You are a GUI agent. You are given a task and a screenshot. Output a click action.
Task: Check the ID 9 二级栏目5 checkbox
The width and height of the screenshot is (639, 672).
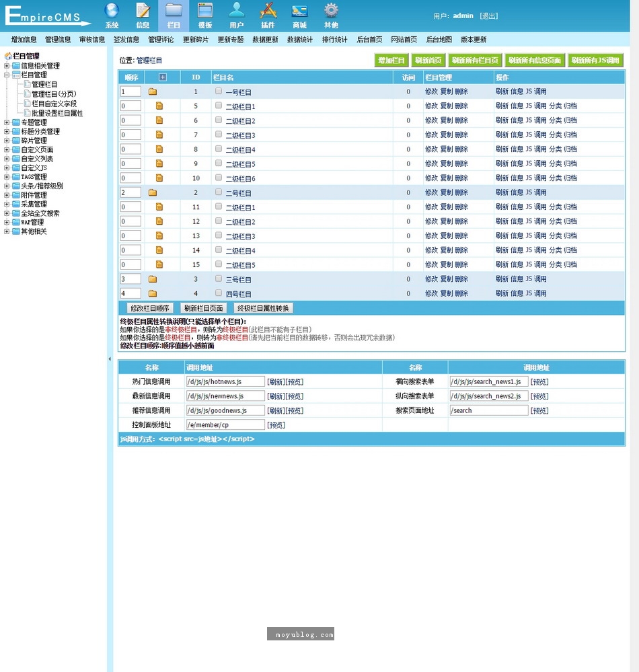[219, 163]
